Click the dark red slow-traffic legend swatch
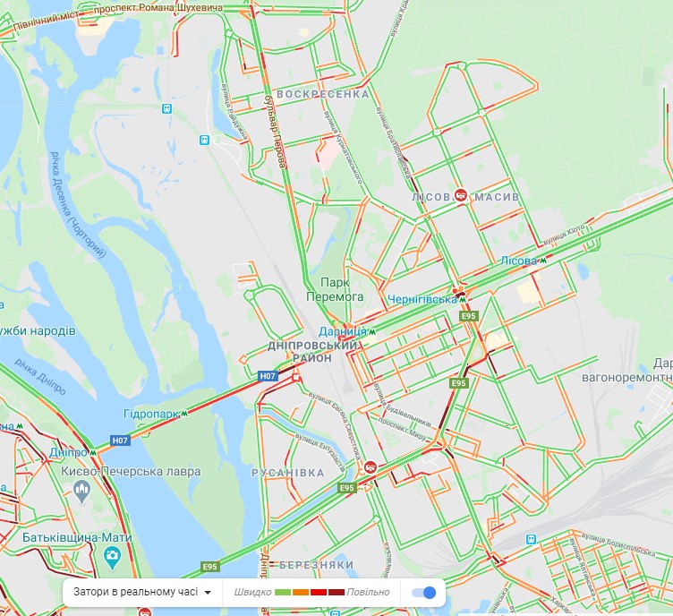 [336, 593]
